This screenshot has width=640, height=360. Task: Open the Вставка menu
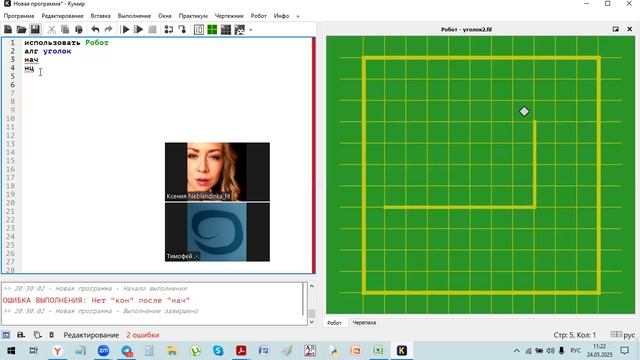coord(100,16)
